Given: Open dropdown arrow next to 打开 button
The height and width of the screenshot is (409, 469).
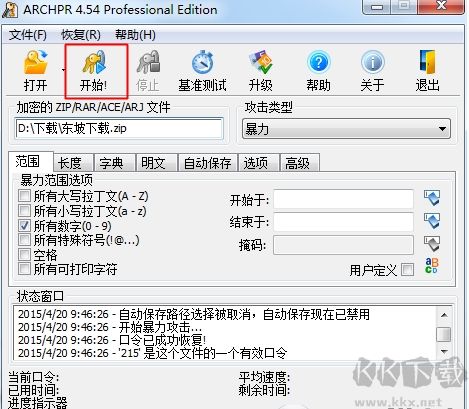Looking at the screenshot, I should coord(63,70).
